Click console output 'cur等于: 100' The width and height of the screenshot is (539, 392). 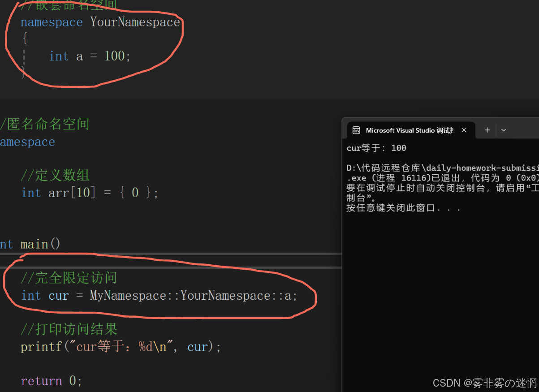[x=376, y=148]
